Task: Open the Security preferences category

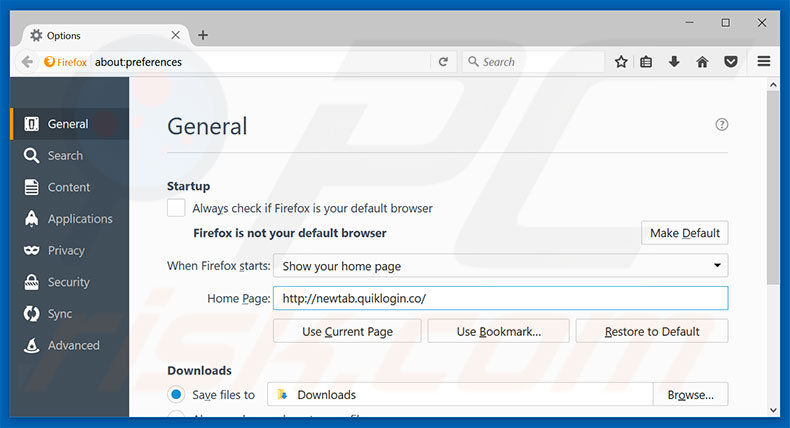Action: (x=70, y=282)
